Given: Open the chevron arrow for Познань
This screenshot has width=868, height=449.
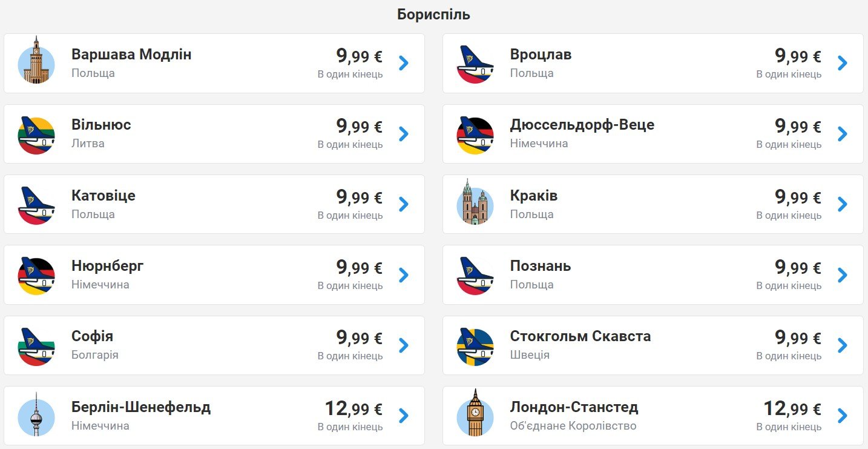Looking at the screenshot, I should [843, 274].
